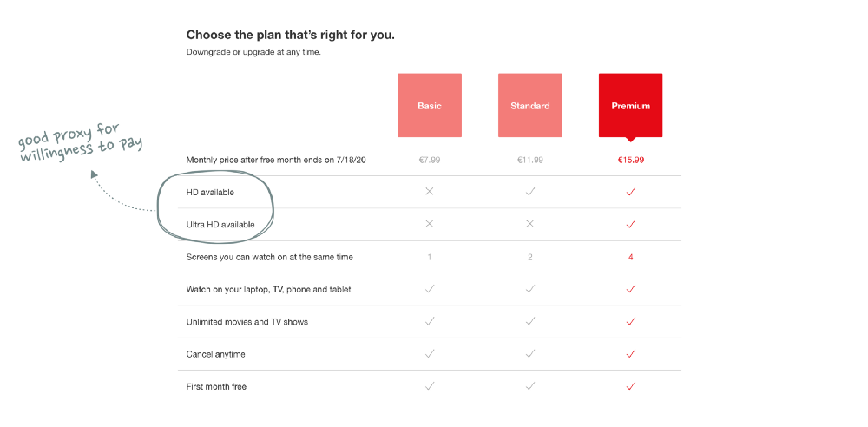The width and height of the screenshot is (868, 427).
Task: Click the €11.99 Standard price
Action: point(530,160)
